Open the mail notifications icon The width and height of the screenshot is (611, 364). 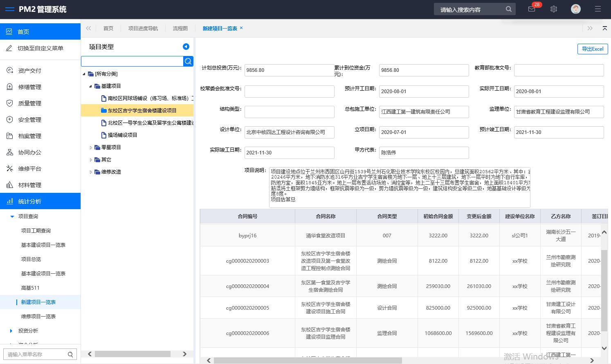(532, 9)
